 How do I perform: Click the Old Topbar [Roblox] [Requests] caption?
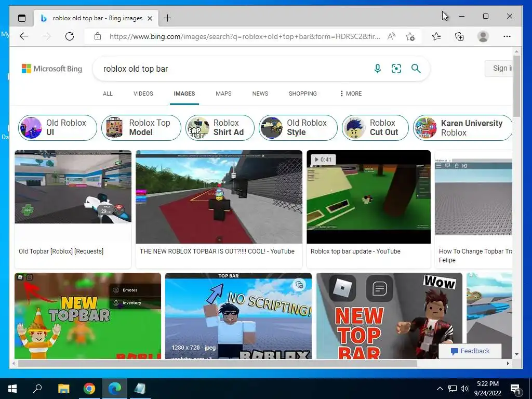tap(61, 251)
